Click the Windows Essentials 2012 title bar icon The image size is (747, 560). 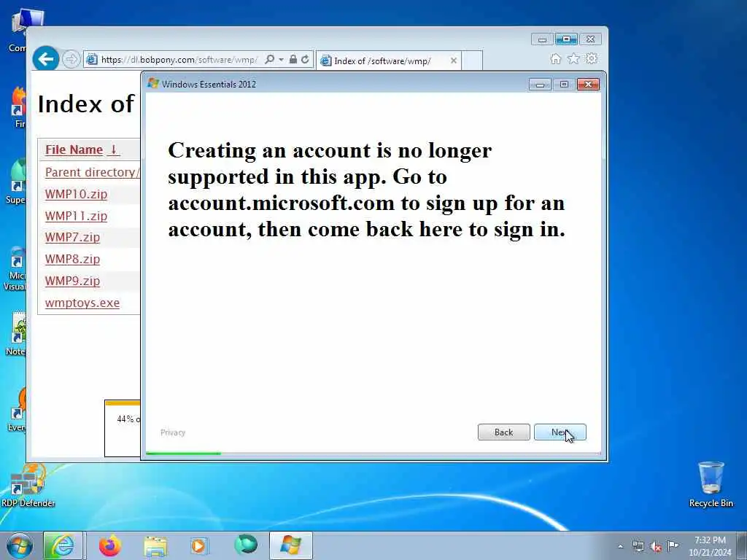click(x=153, y=83)
